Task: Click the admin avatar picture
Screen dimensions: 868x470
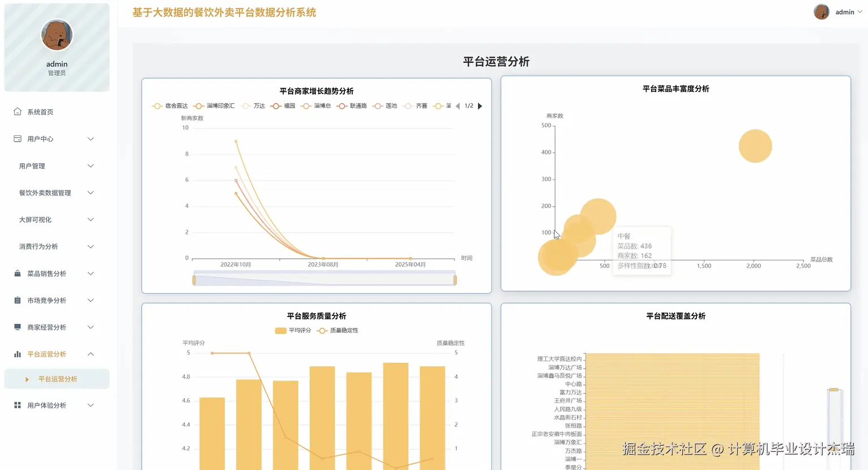Action: tap(821, 11)
